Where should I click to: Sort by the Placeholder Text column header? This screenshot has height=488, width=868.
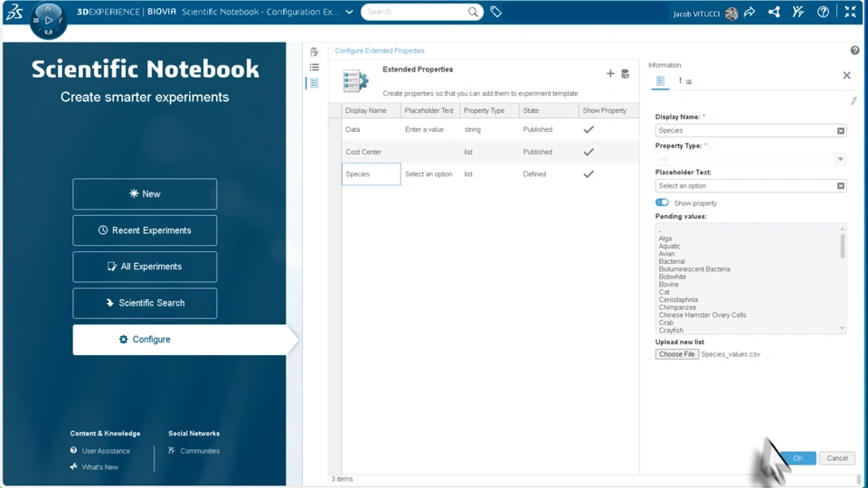coord(429,110)
